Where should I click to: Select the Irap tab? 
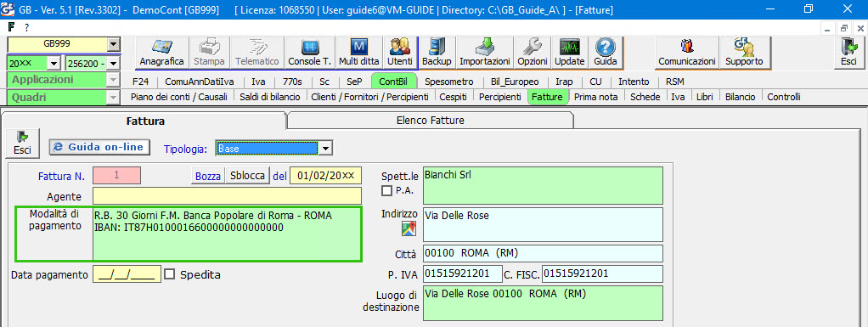[x=564, y=82]
